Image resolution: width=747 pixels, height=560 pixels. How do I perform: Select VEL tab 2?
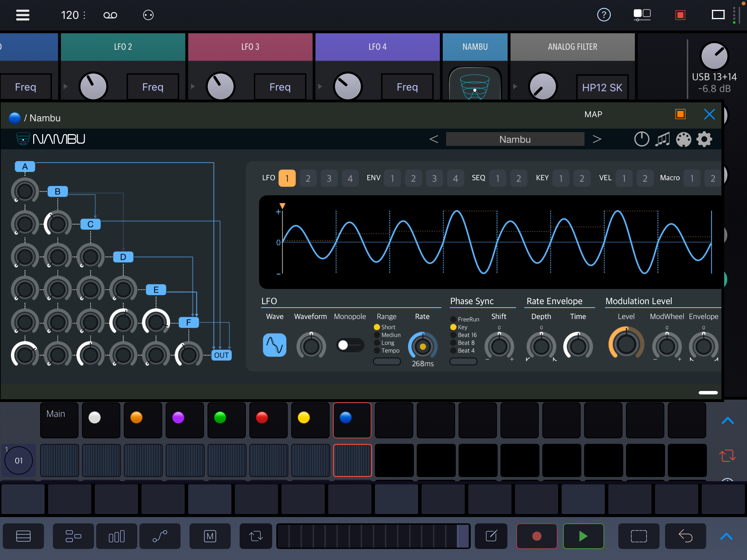pos(645,178)
